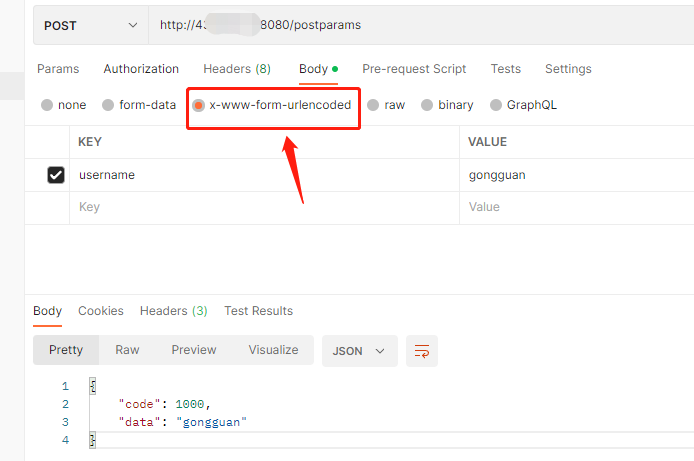Click the wrap lines icon in response toolbar
This screenshot has height=461, width=694.
[x=422, y=351]
